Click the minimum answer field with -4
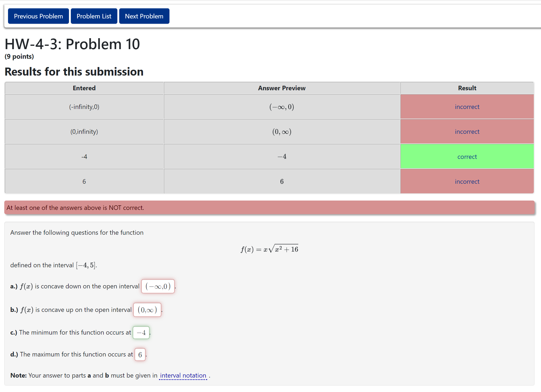Screen dimensions: 541x392 click(141, 332)
